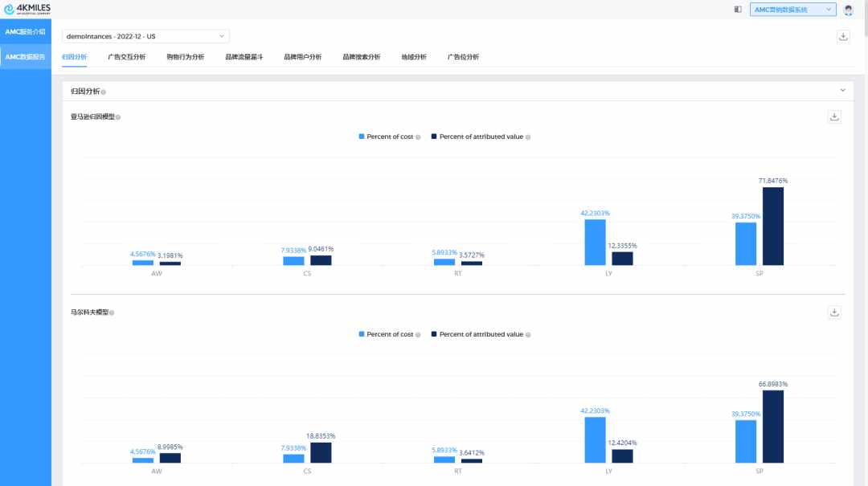Image resolution: width=868 pixels, height=486 pixels.
Task: Click the 4KMILES logo
Action: 27,9
